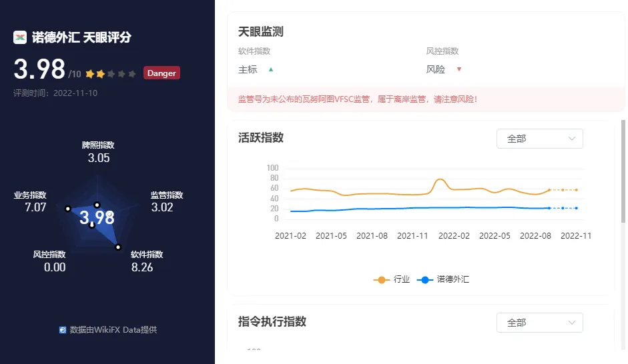The height and width of the screenshot is (364, 628).
Task: Toggle the 行业 legend series
Action: 391,279
